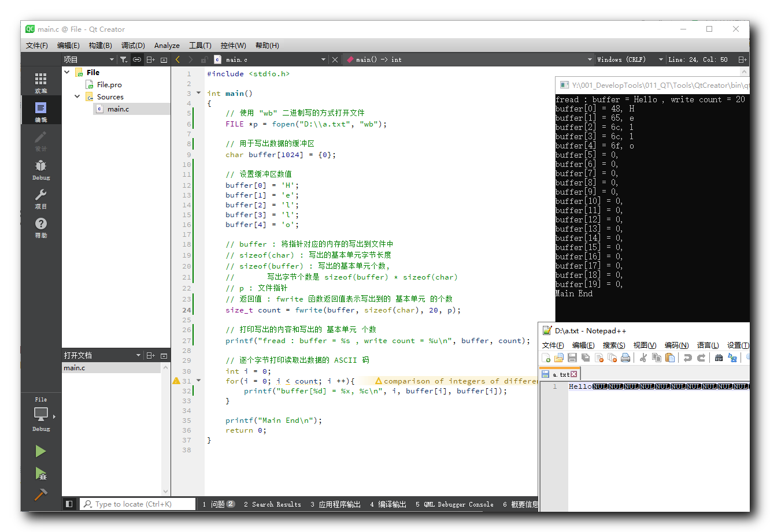Click Replace icon in Notepad++ toolbar
The height and width of the screenshot is (532, 770).
coord(732,358)
